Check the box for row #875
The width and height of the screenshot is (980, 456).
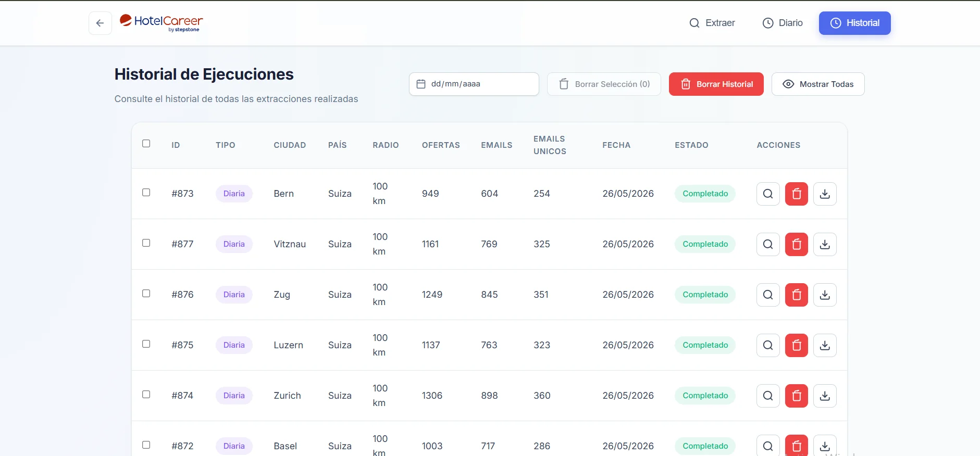tap(146, 344)
